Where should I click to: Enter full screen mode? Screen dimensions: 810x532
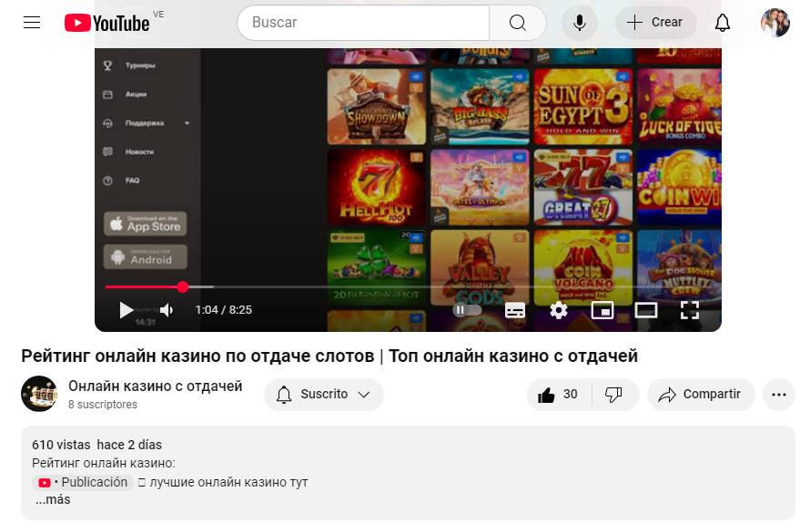[x=690, y=310]
